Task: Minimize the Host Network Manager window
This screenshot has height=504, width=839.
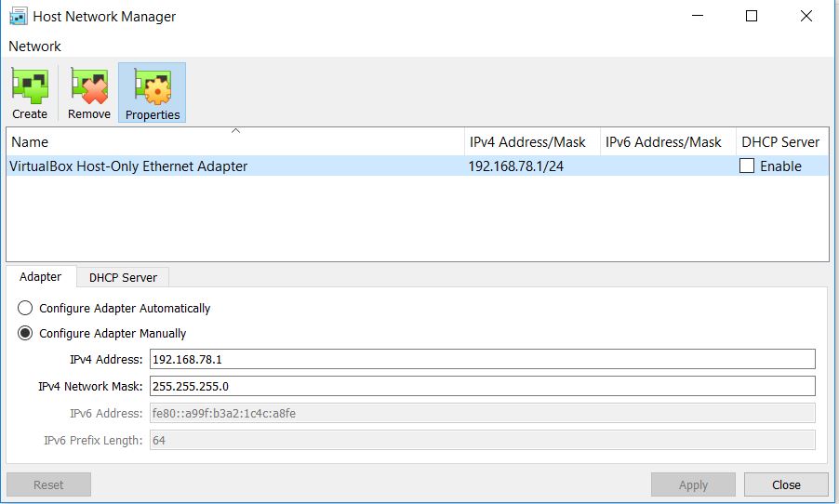Action: tap(698, 16)
